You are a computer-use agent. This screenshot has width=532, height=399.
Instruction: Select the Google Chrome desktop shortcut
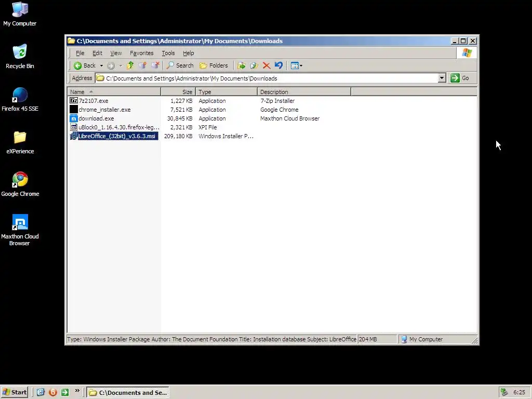pos(20,184)
